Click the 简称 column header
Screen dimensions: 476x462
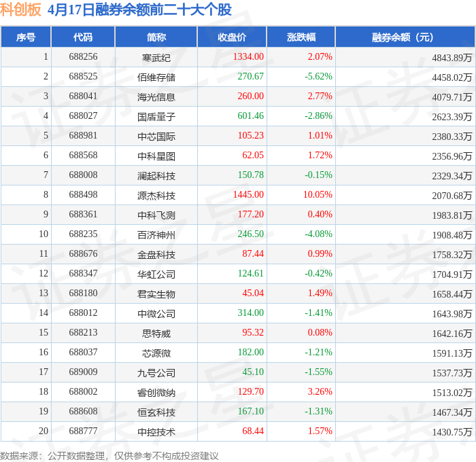(x=156, y=37)
